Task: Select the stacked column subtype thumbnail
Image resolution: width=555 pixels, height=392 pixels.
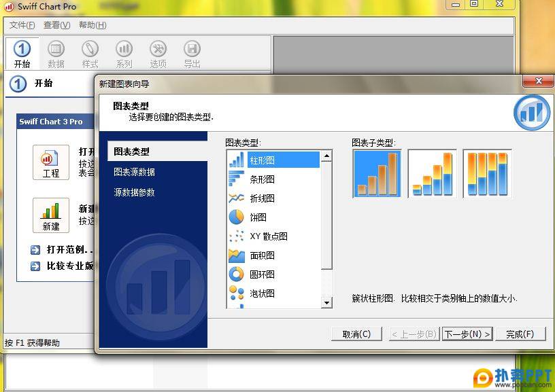Action: pos(432,173)
